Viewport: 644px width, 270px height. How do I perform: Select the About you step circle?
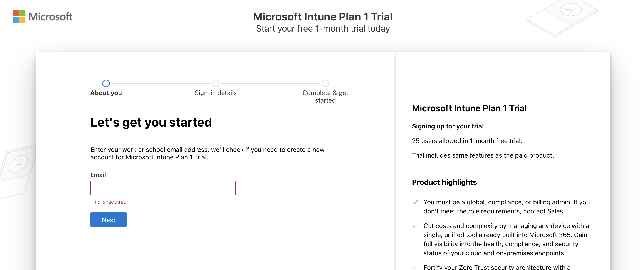[106, 83]
